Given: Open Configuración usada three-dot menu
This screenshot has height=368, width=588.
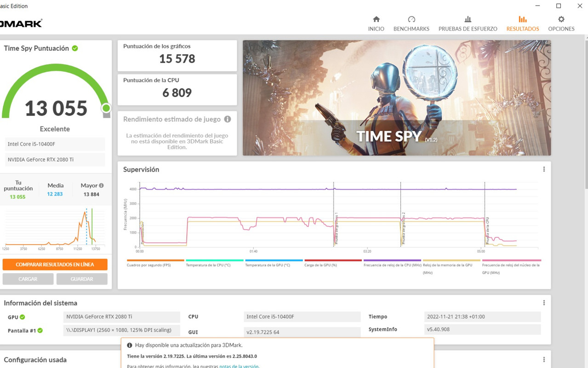Looking at the screenshot, I should click(544, 360).
